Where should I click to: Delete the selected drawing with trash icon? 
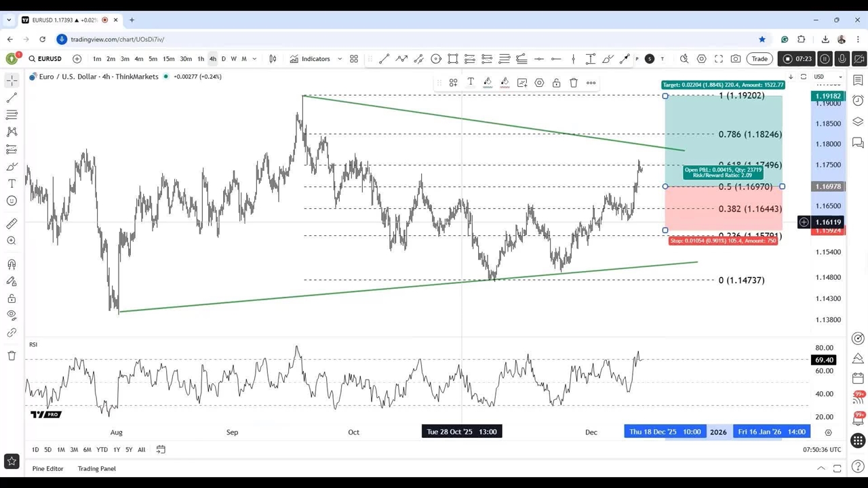click(x=574, y=83)
